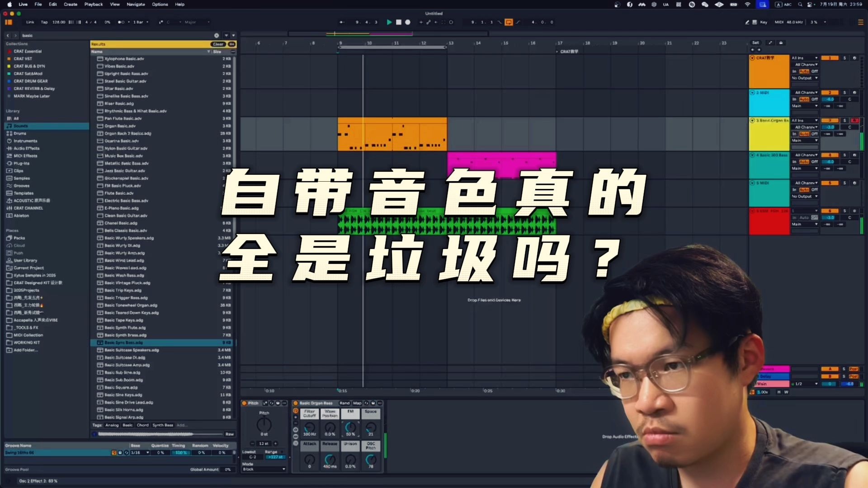
Task: Click bar 13 on the timeline ruler
Action: pyautogui.click(x=451, y=43)
